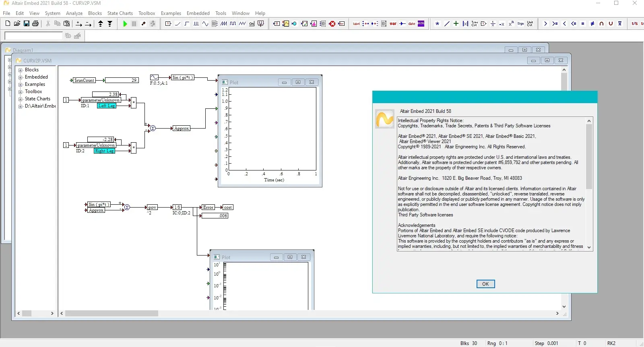Insert the not-equal comparison block
The height and width of the screenshot is (347, 644).
click(x=592, y=24)
